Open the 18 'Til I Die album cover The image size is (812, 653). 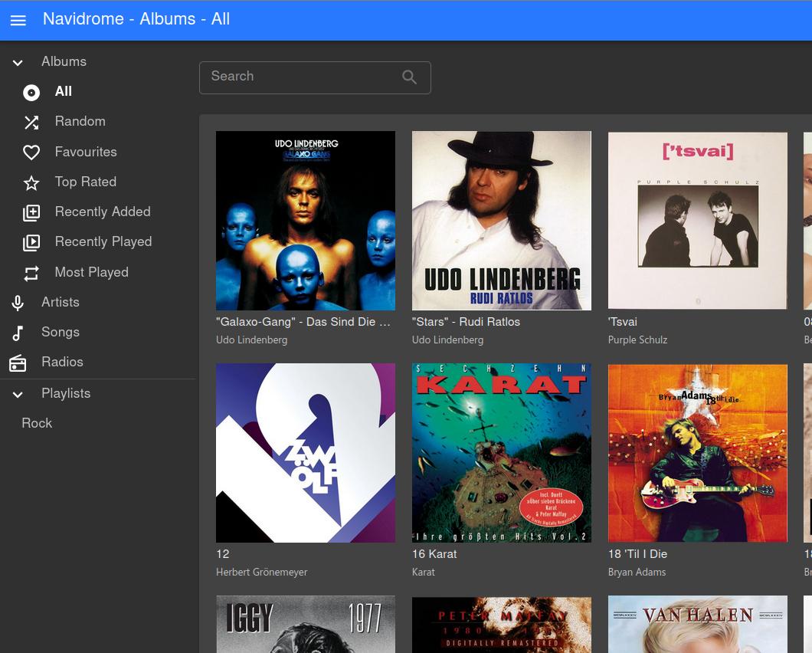pos(697,452)
